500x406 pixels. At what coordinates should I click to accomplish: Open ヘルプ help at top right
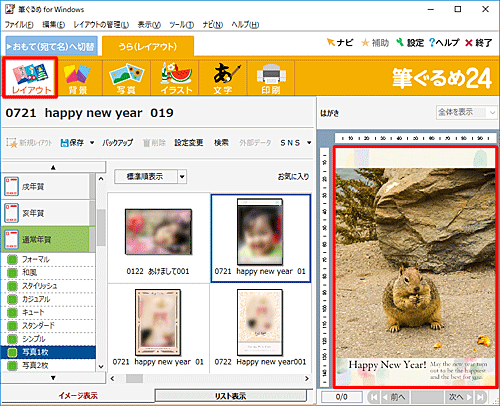tap(444, 43)
